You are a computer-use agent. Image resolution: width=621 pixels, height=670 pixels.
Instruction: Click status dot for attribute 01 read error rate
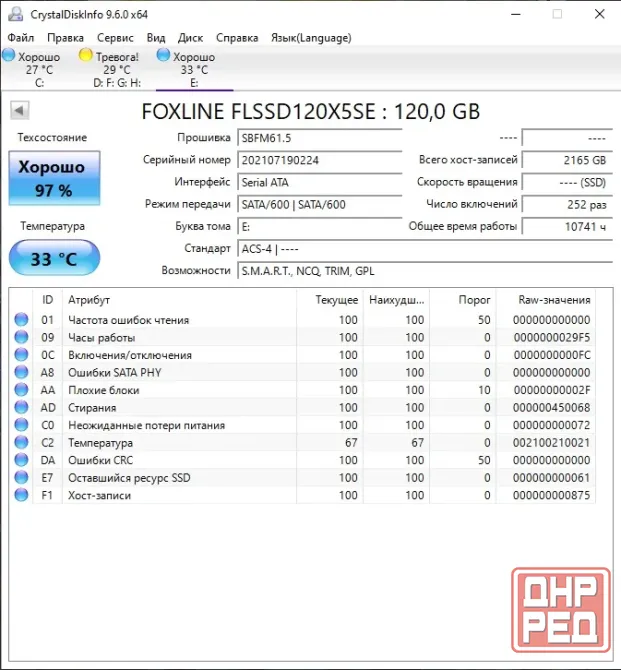(x=21, y=320)
